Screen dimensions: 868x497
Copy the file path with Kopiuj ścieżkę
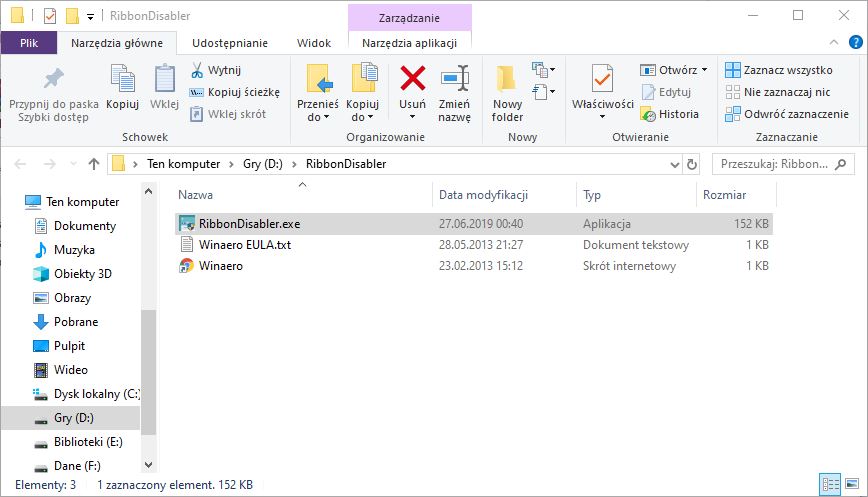point(235,92)
